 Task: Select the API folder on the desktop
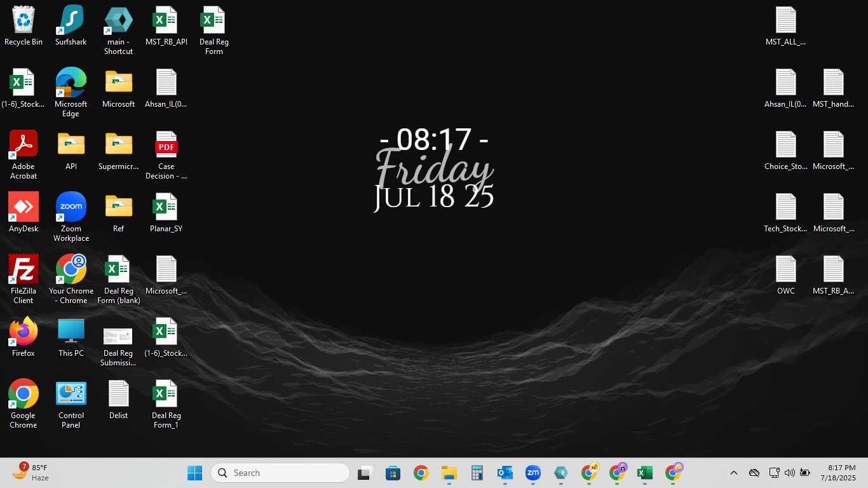[71, 151]
